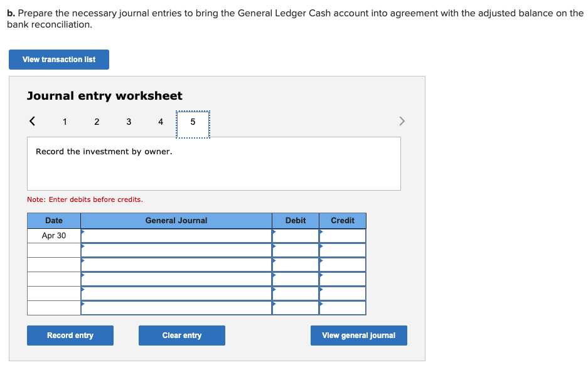Click the left chevron to go back
Screen dimensions: 588x370
coord(31,121)
